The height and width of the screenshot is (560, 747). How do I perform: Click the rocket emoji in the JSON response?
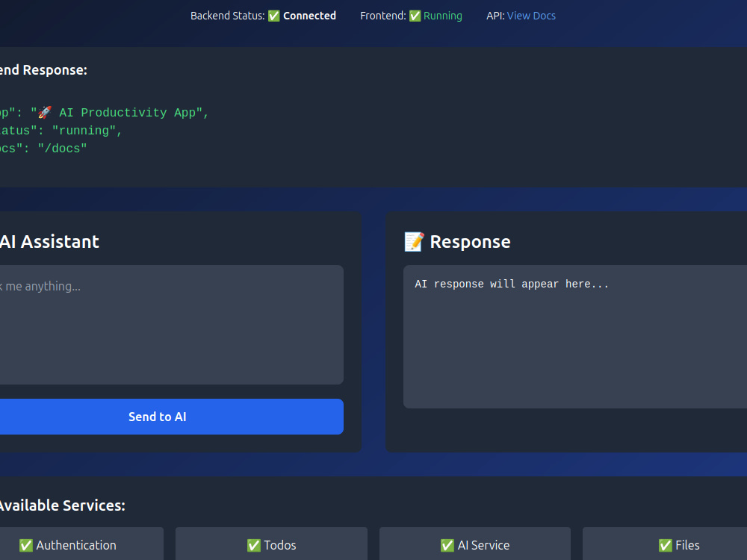45,113
